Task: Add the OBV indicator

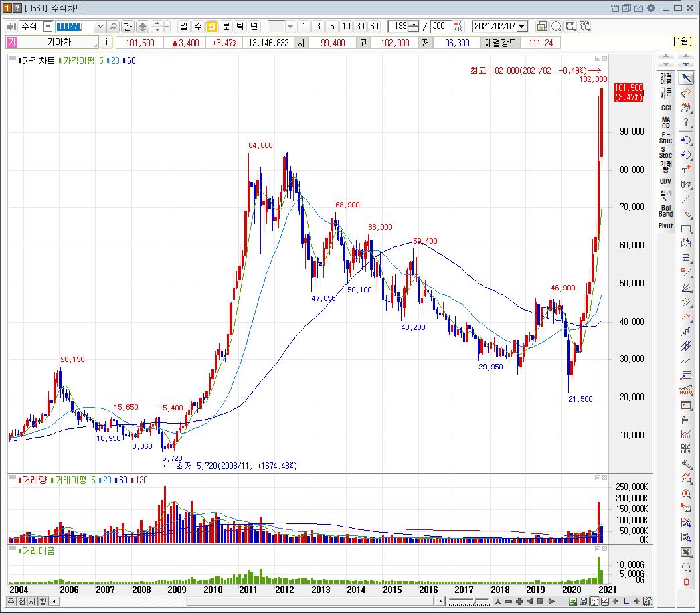Action: point(666,181)
